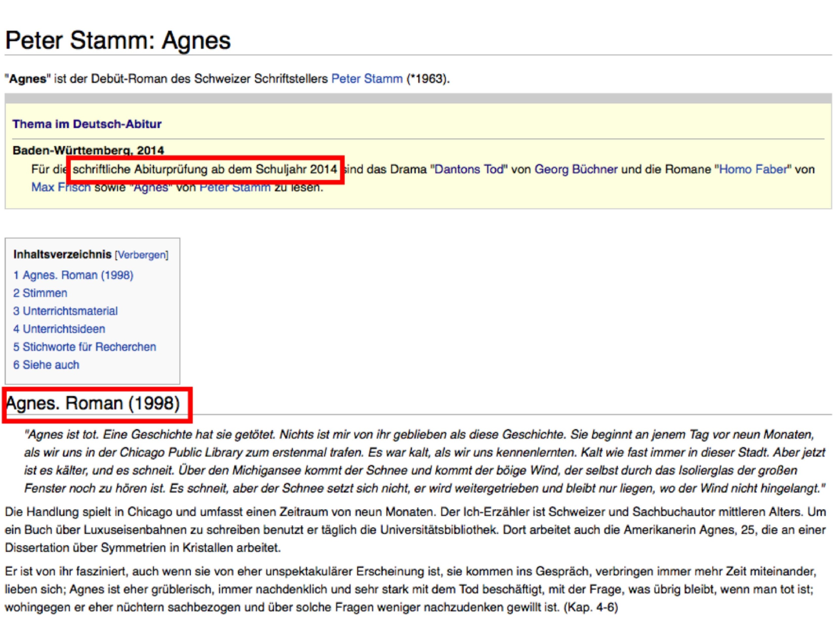Click the "Agnes" link in the yellow box

[x=151, y=188]
